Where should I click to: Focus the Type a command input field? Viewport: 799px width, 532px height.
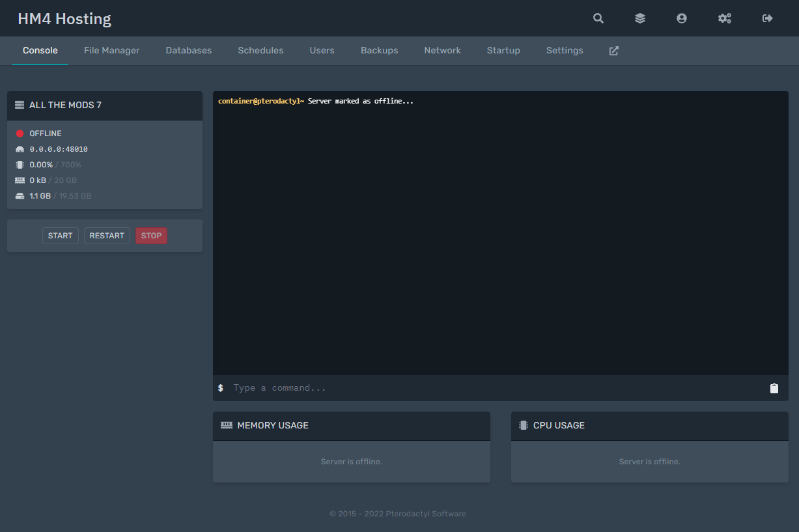point(495,388)
